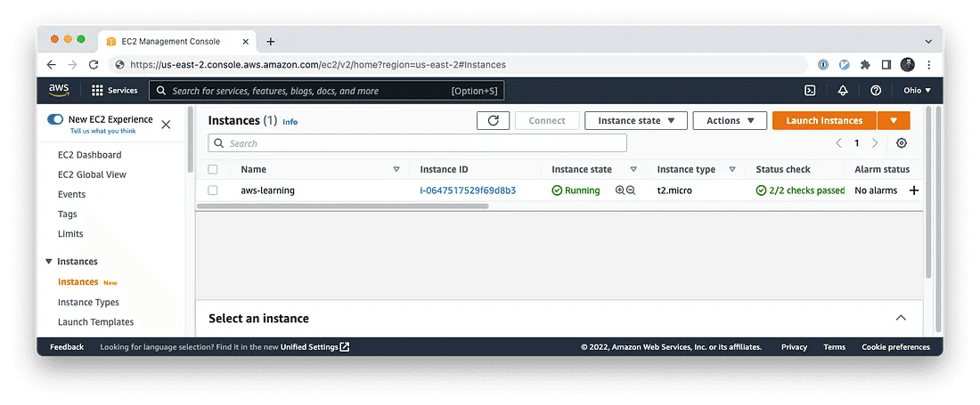
Task: Open the Actions dropdown
Action: (730, 120)
